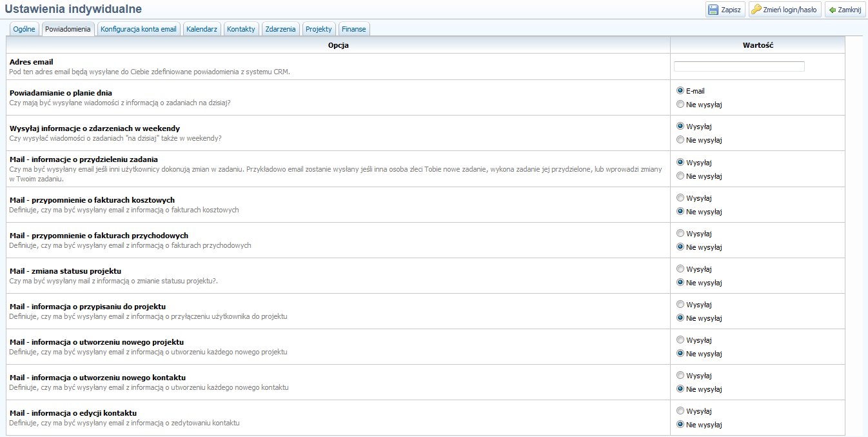This screenshot has width=868, height=437.
Task: Switch to Konfiguracja konta email tab
Action: point(138,29)
